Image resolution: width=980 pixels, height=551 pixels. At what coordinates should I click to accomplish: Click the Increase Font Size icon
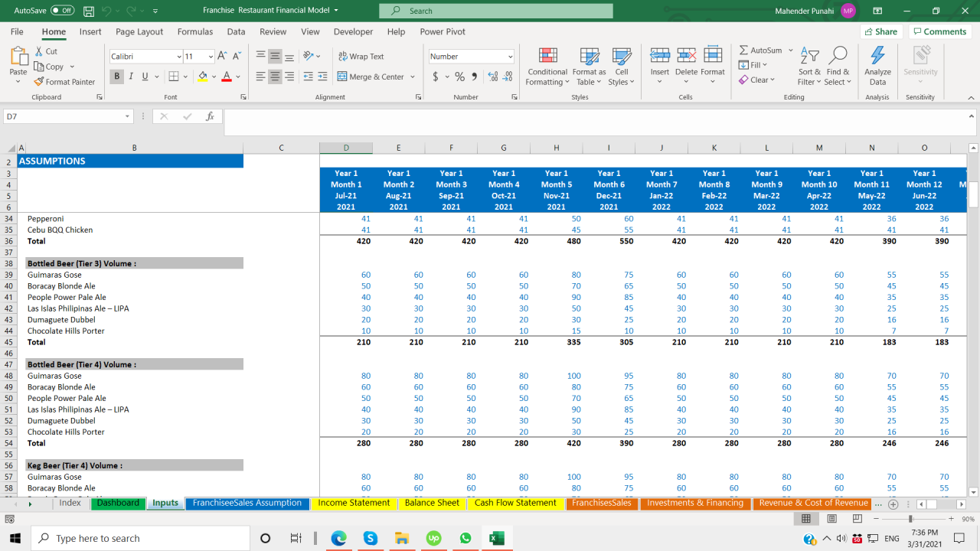(222, 56)
